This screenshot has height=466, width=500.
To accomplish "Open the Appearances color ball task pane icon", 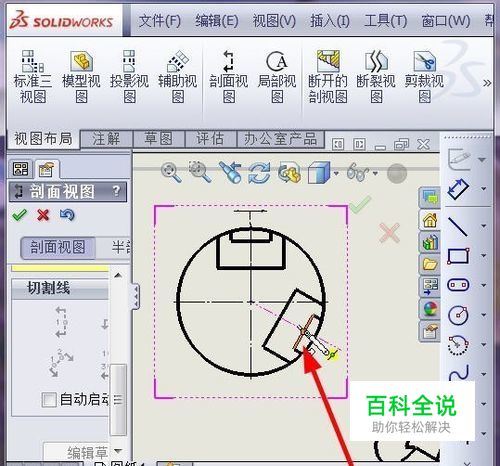I will [430, 309].
